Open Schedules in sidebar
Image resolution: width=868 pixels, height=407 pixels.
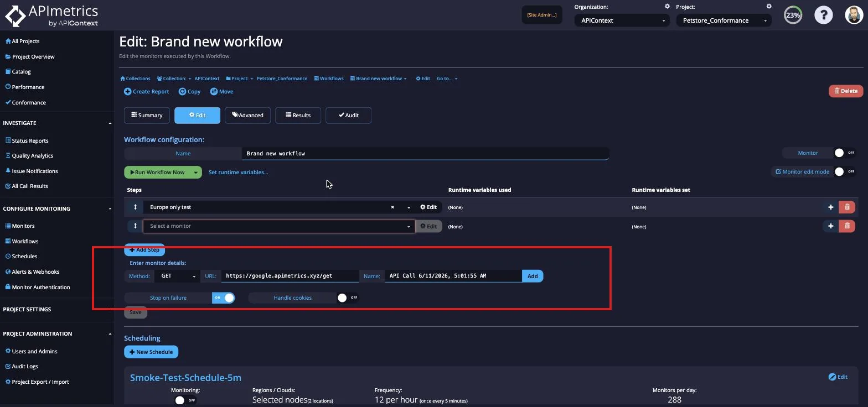(21, 256)
